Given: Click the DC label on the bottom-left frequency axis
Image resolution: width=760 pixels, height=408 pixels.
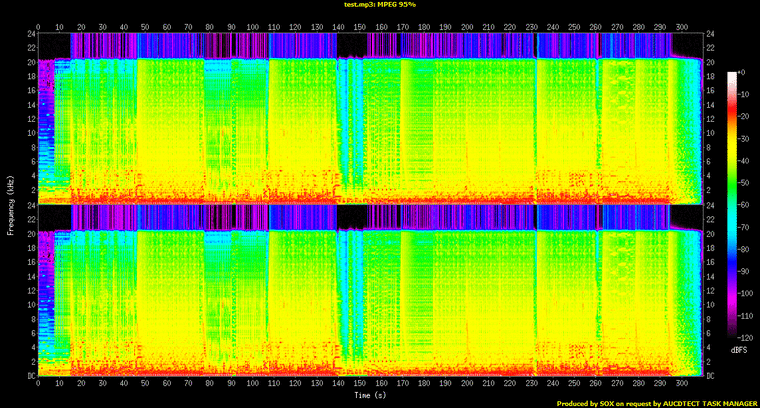Looking at the screenshot, I should tap(25, 376).
